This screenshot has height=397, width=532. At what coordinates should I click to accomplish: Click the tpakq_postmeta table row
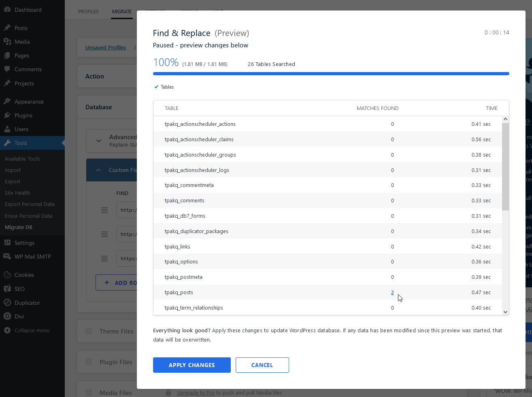click(328, 277)
